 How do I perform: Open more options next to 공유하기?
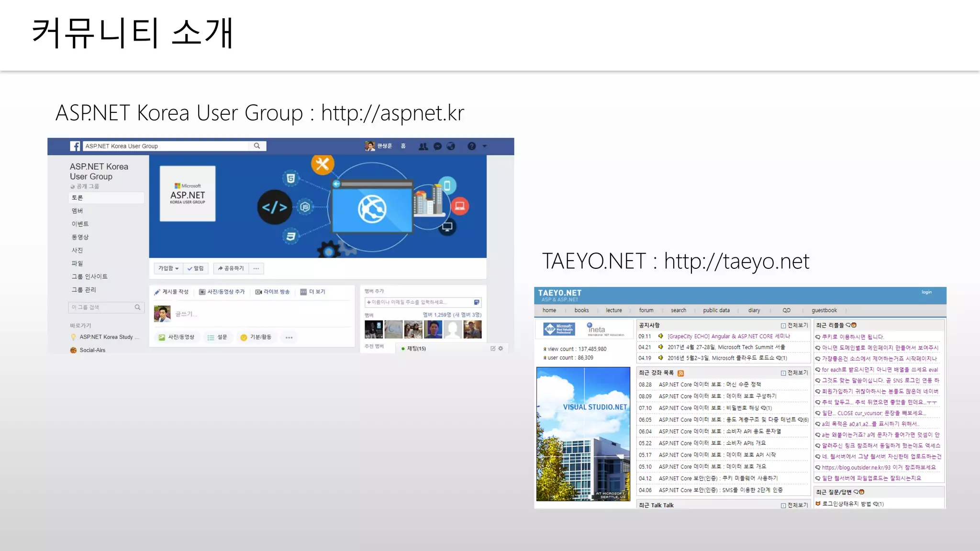coord(256,268)
